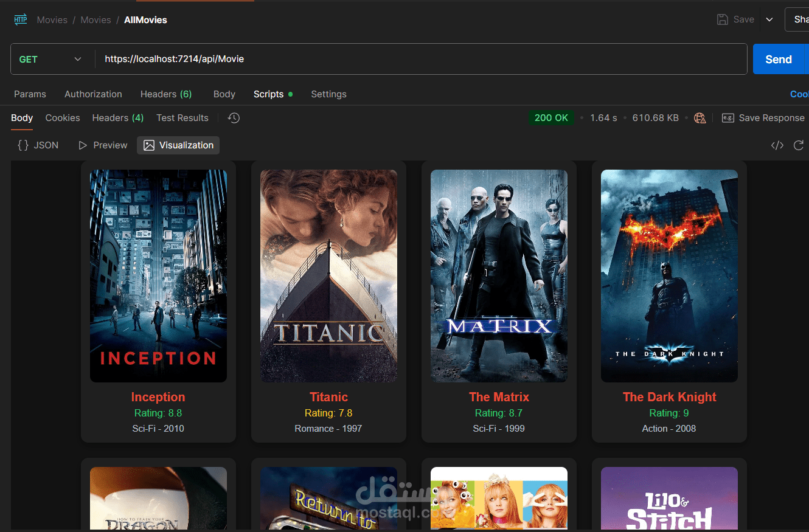
Task: Switch to the Scripts tab
Action: tap(273, 94)
